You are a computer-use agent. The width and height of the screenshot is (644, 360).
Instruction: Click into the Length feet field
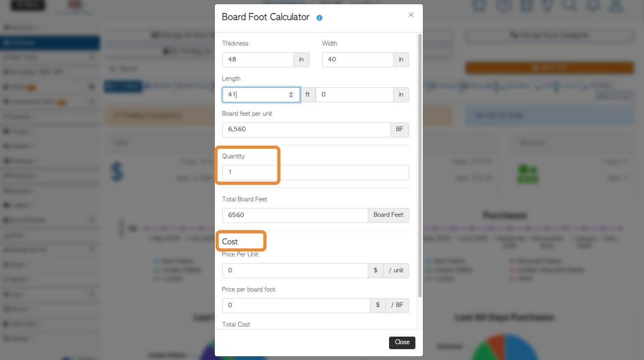[x=255, y=95]
